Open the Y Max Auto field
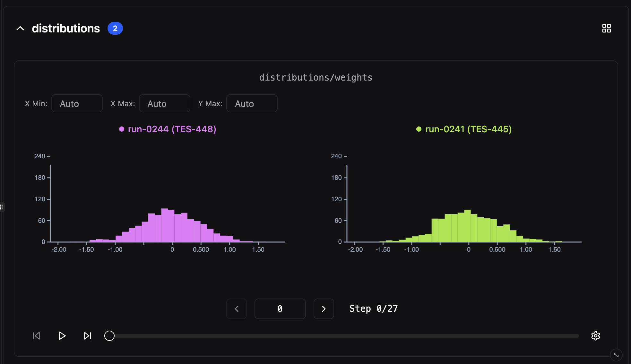Image resolution: width=631 pixels, height=364 pixels. (252, 103)
